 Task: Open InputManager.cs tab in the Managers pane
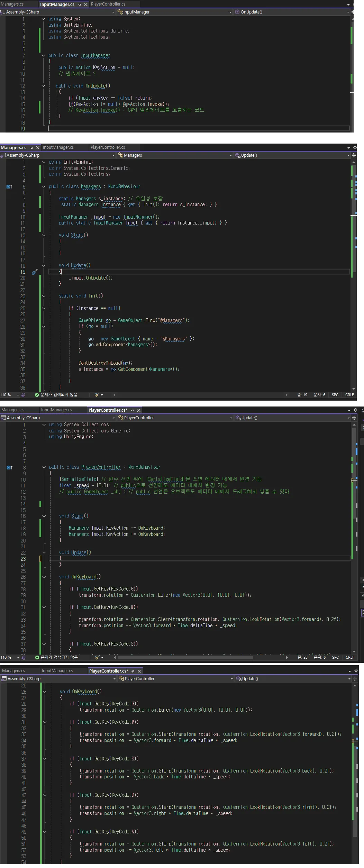tap(58, 147)
